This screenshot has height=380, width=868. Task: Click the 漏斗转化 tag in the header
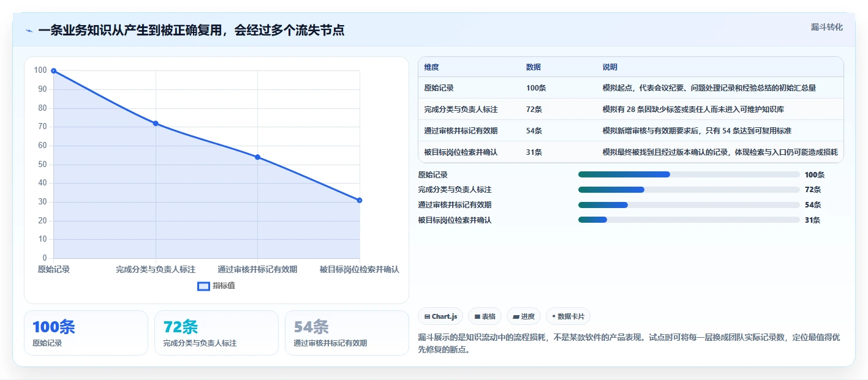click(826, 27)
